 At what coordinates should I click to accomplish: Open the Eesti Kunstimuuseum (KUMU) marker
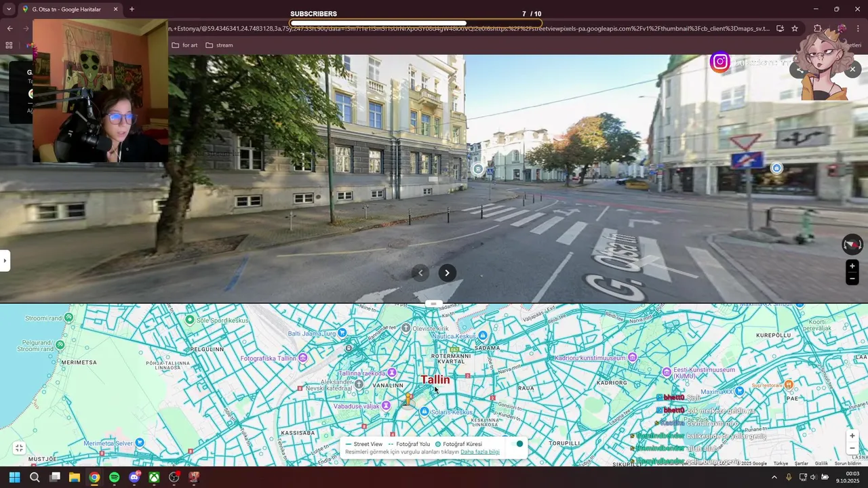click(x=667, y=372)
